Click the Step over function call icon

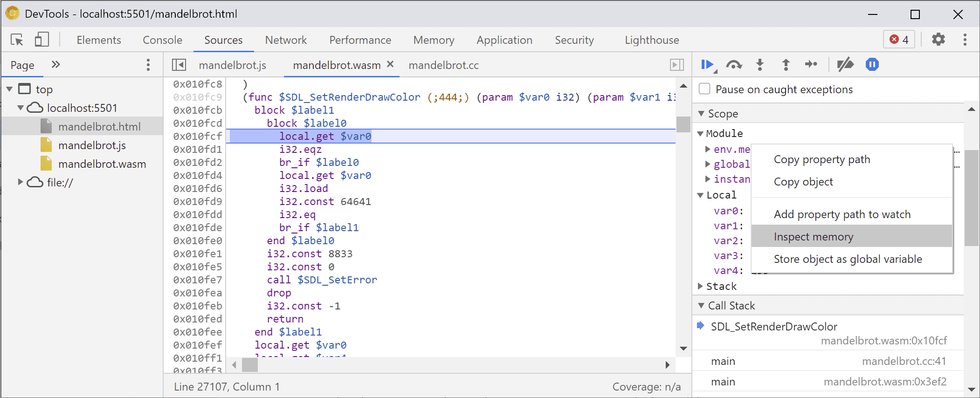734,65
